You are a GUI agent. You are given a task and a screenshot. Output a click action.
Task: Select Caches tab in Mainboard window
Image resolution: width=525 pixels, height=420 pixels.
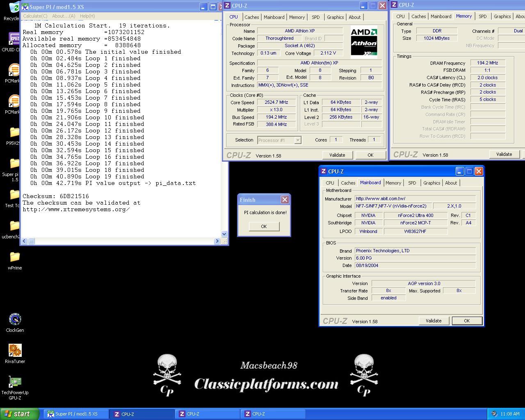point(348,183)
